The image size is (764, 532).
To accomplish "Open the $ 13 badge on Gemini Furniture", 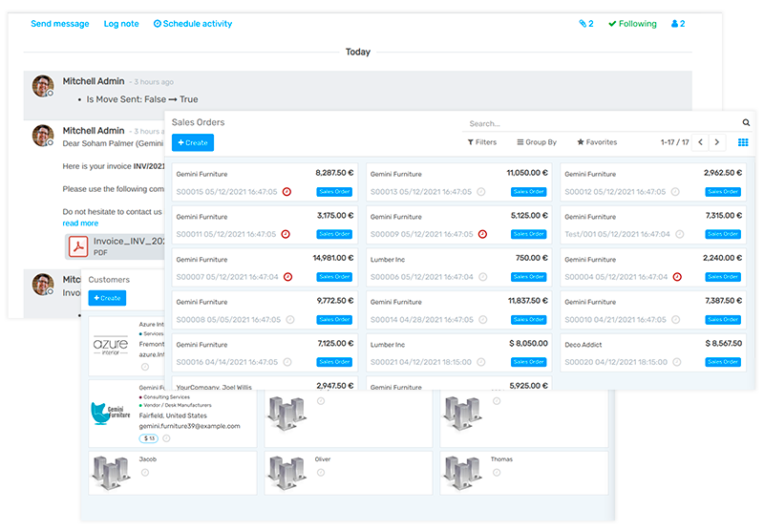I will tap(149, 438).
